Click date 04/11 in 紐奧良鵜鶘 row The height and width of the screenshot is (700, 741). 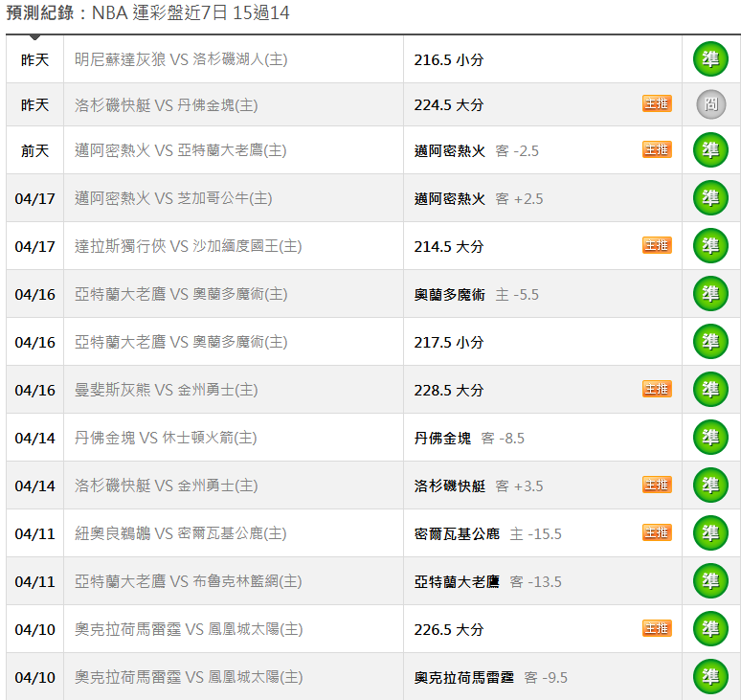[x=35, y=534]
